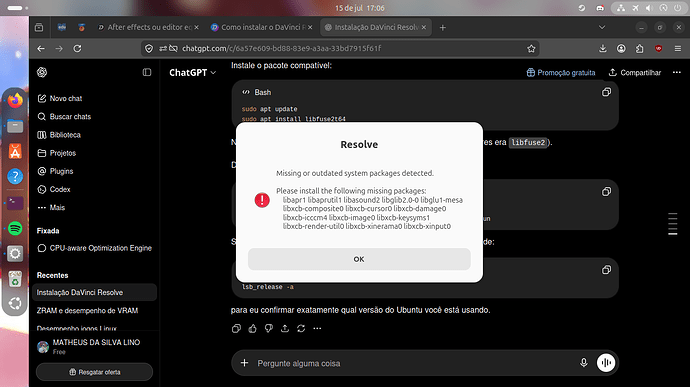690x387 pixels.
Task: Collapse the sidebar with the panel toggle icon
Action: pyautogui.click(x=147, y=72)
